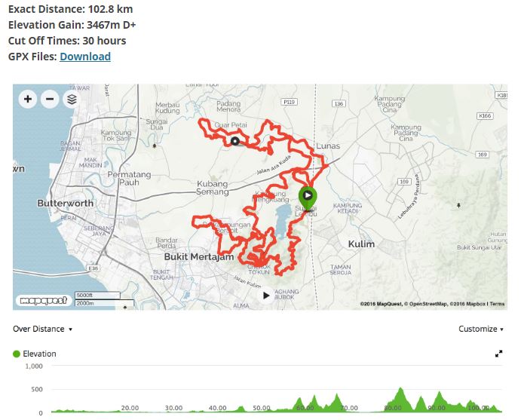Click the Bukit Mertajam label on the map
The image size is (521, 420).
coord(199,257)
